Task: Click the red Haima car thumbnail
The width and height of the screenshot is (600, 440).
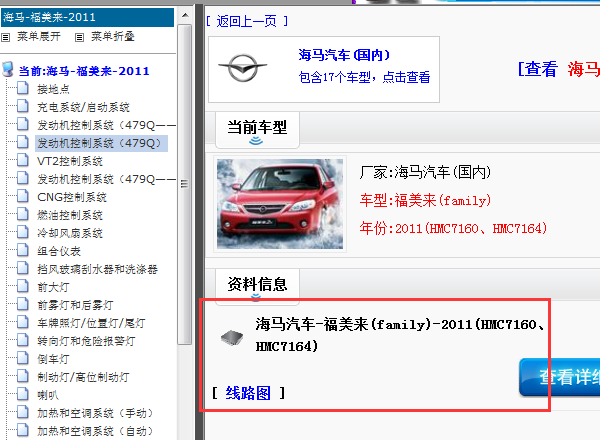Action: 280,204
